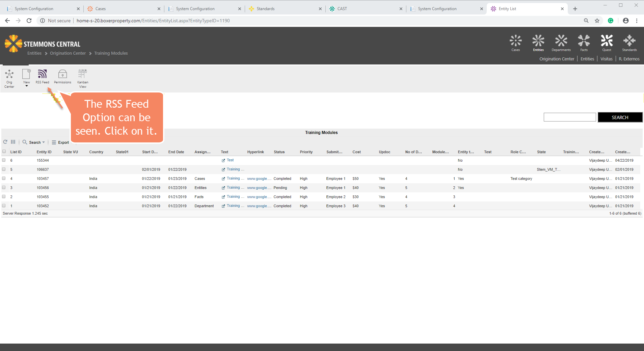644x351 pixels.
Task: Open the Chrome profile icon
Action: tap(626, 21)
